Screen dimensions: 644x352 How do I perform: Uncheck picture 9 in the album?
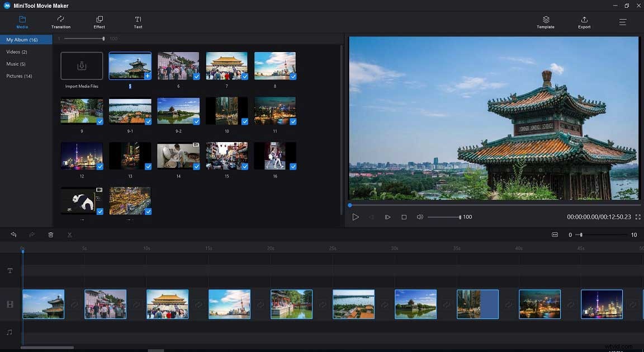[100, 121]
